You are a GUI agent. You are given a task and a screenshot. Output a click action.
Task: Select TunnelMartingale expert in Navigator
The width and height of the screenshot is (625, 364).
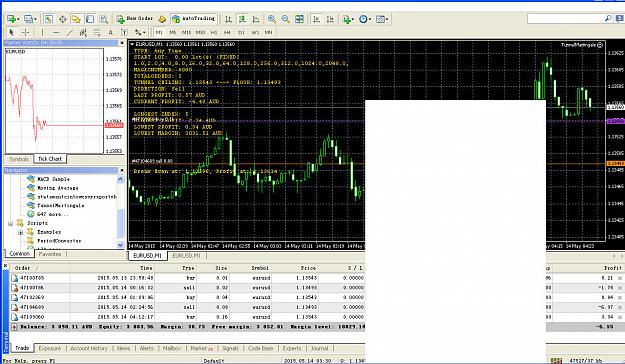61,205
